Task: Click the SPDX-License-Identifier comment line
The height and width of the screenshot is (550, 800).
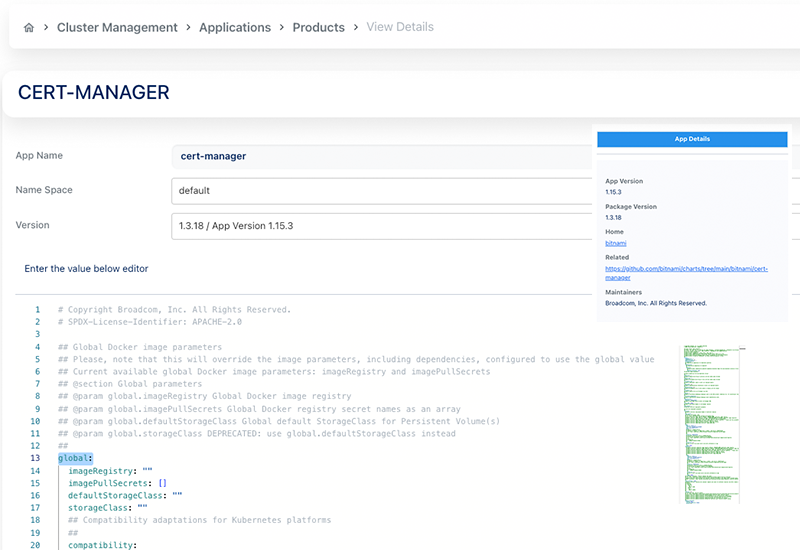Action: [149, 322]
